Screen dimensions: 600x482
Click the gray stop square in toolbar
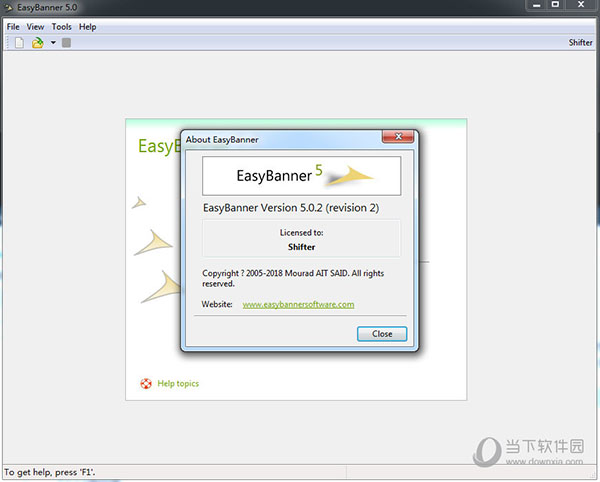66,43
